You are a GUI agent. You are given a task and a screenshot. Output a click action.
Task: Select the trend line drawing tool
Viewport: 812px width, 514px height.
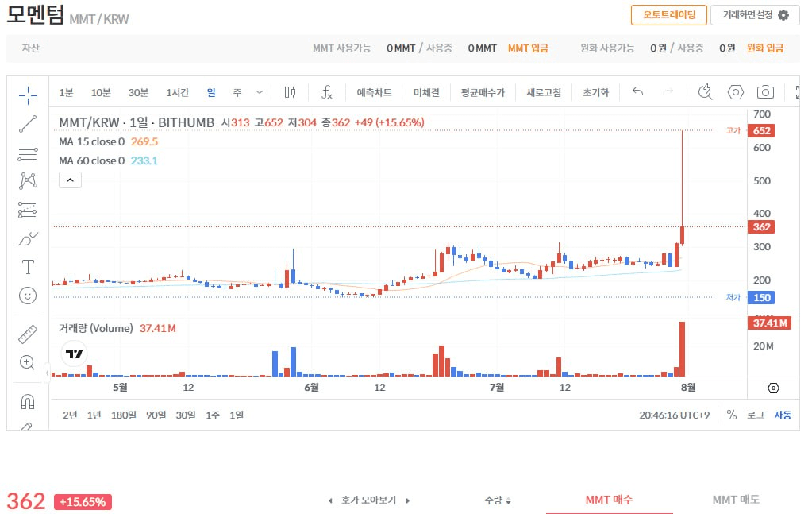pos(28,124)
